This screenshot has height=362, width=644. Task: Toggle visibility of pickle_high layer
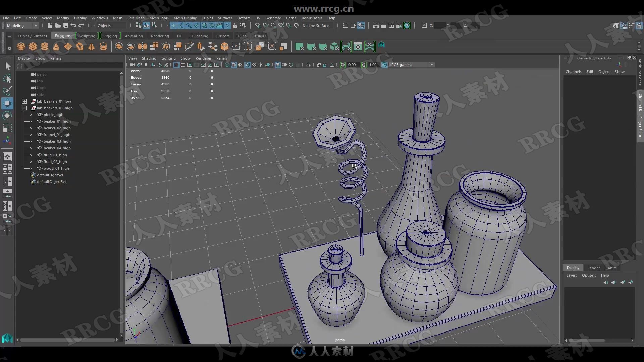(x=31, y=115)
